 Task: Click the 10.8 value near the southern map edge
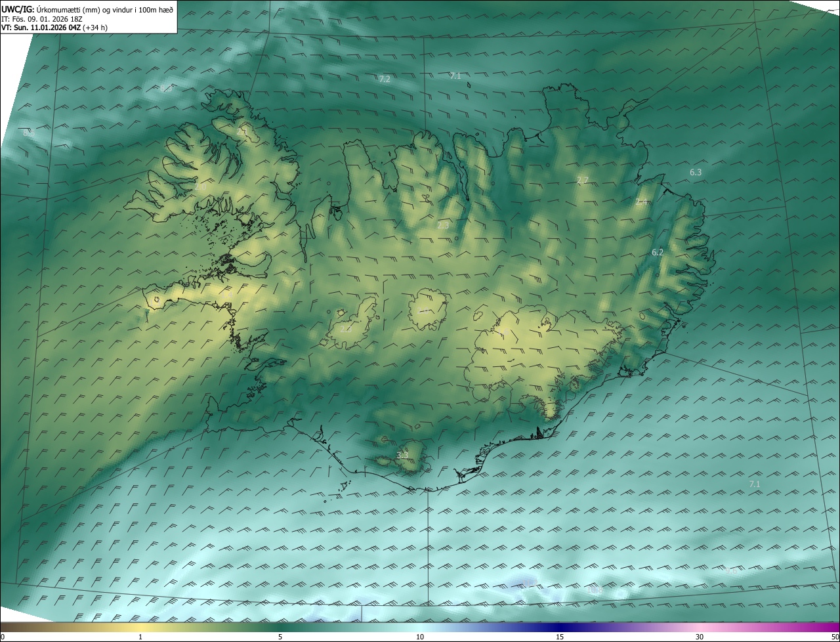595,590
